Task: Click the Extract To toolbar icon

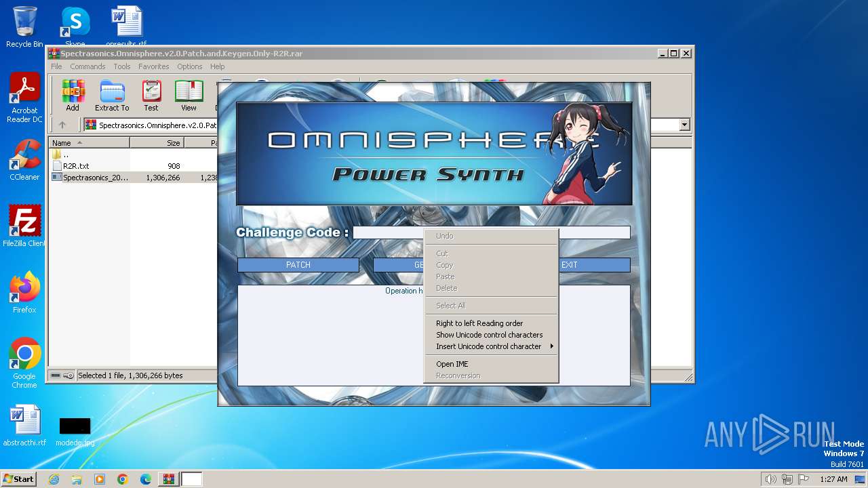Action: pyautogui.click(x=112, y=96)
